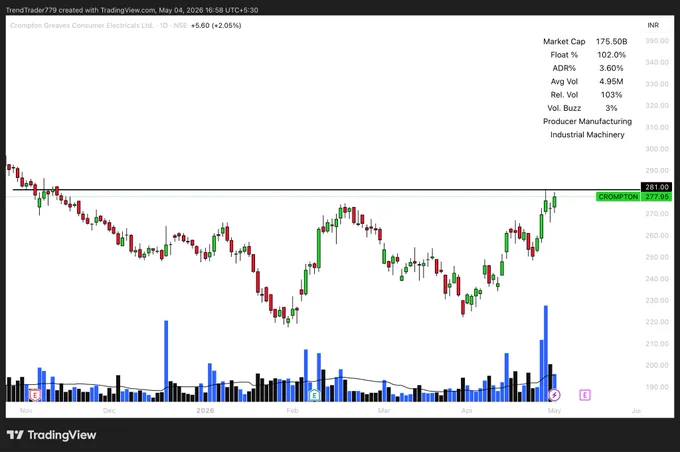680x452 pixels.
Task: Click the green 277.95 last price label
Action: point(657,197)
